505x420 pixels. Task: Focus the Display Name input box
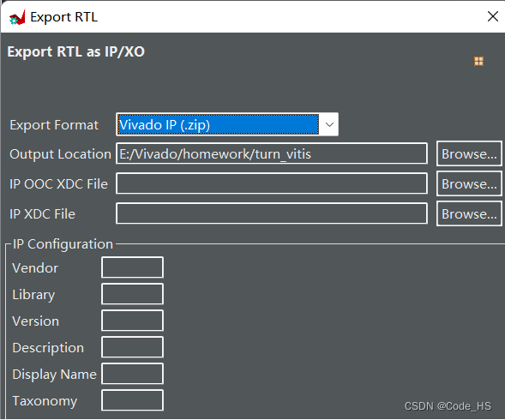132,374
